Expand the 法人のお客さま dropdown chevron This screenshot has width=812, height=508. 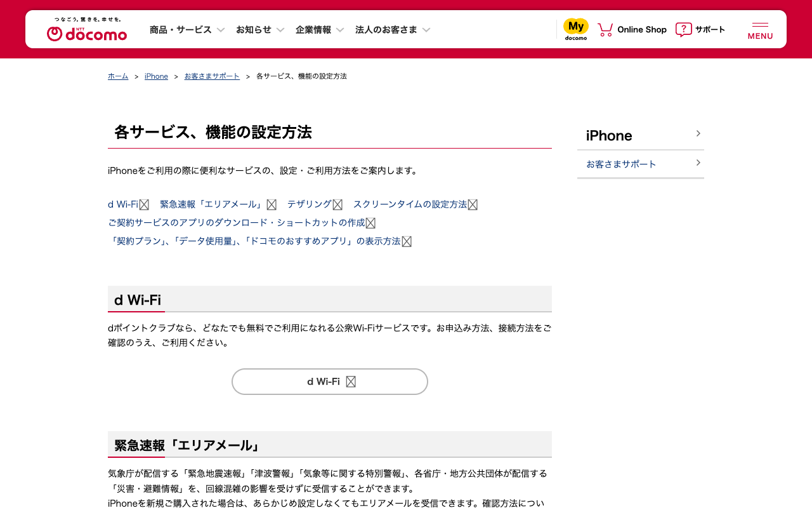pos(426,30)
